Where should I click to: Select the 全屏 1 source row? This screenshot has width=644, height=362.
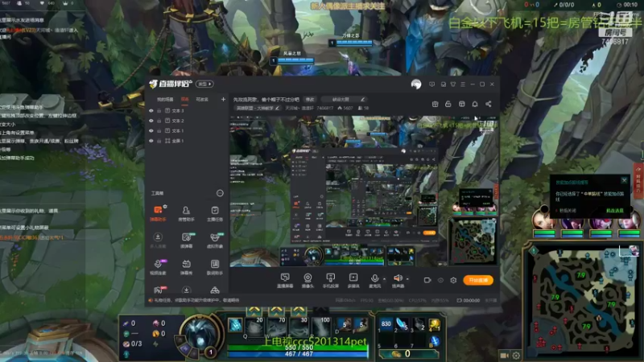point(187,141)
